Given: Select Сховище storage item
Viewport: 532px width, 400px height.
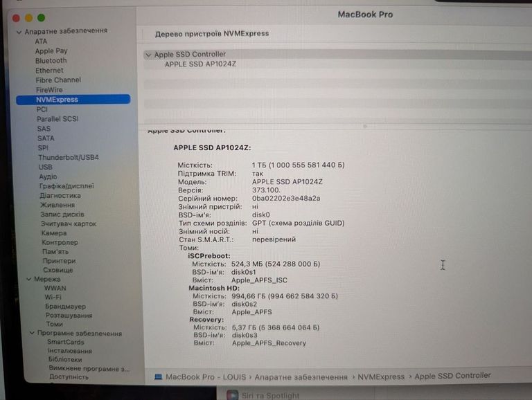Looking at the screenshot, I should click(x=58, y=270).
